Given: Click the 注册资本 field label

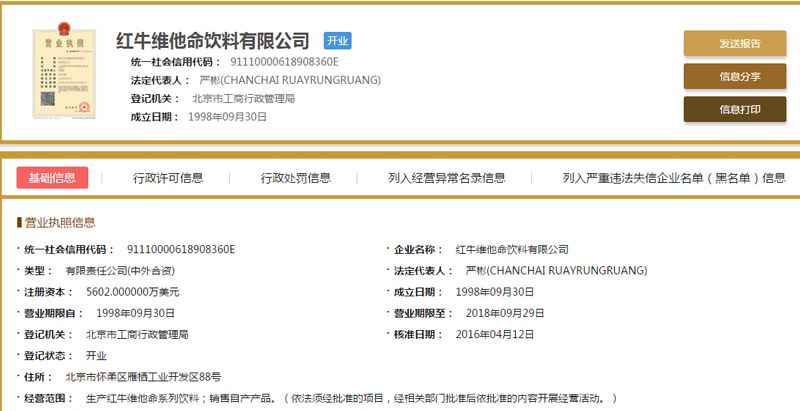Looking at the screenshot, I should tap(49, 292).
